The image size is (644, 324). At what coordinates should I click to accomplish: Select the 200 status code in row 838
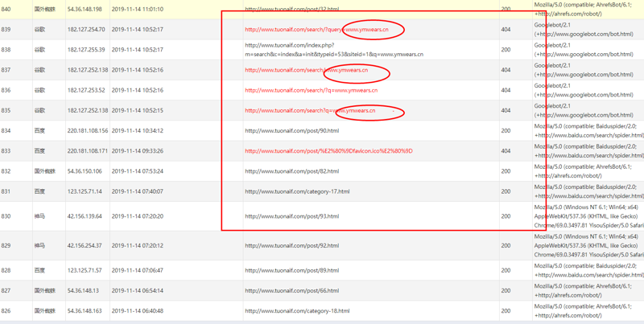pos(506,50)
